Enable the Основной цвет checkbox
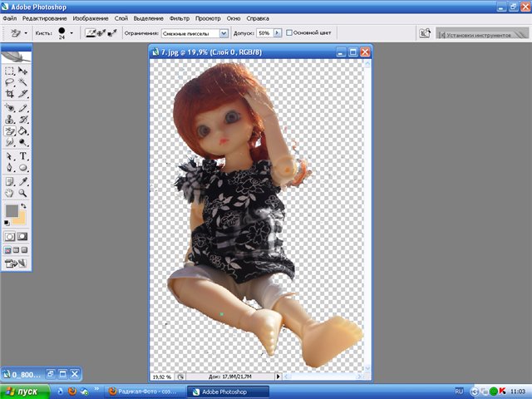The width and height of the screenshot is (532, 399). 289,33
